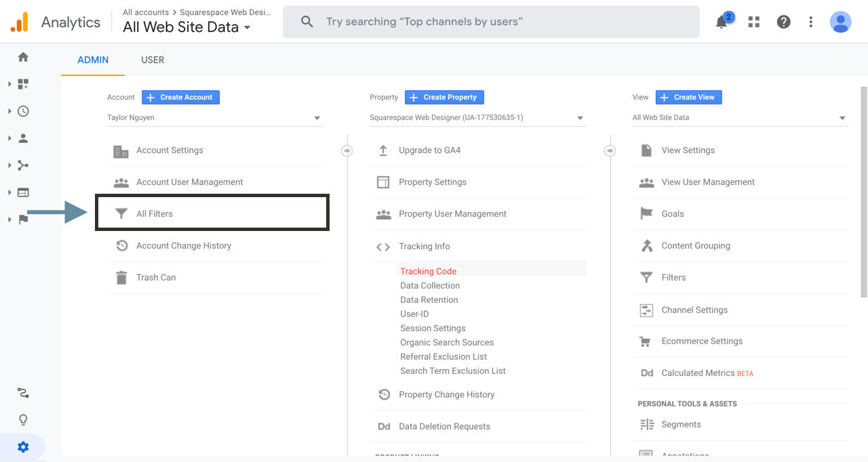
Task: Select Data Retention under Tracking Info
Action: tap(429, 299)
